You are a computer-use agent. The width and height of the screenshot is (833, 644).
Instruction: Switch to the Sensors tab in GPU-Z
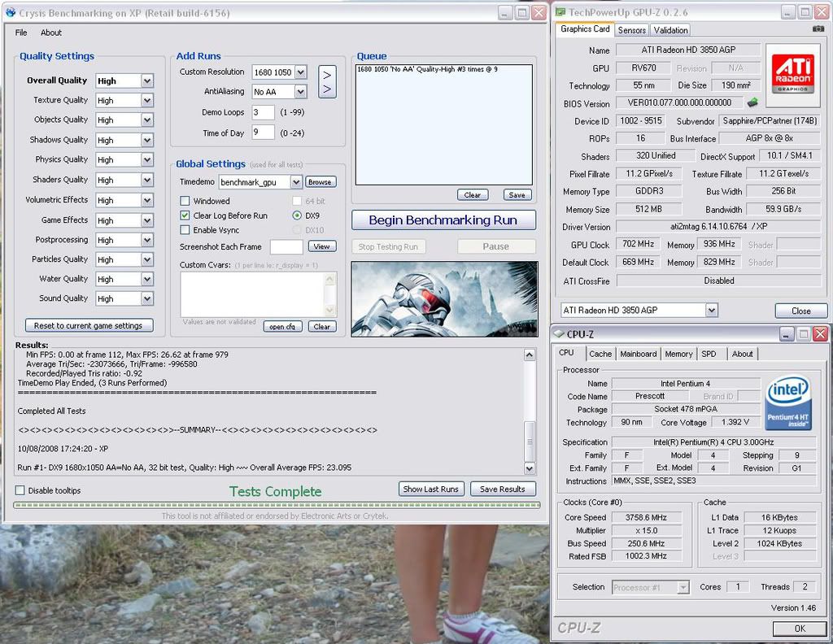tap(631, 30)
